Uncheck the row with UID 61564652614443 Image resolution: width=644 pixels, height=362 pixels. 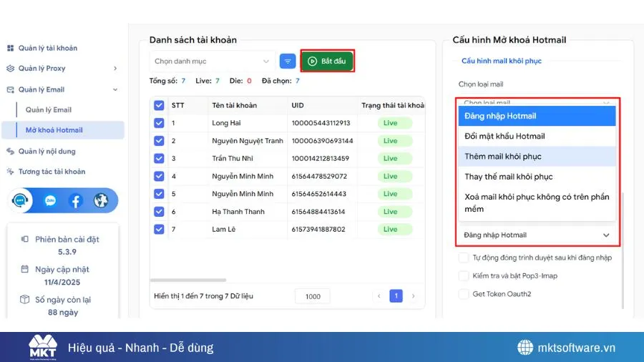click(159, 194)
